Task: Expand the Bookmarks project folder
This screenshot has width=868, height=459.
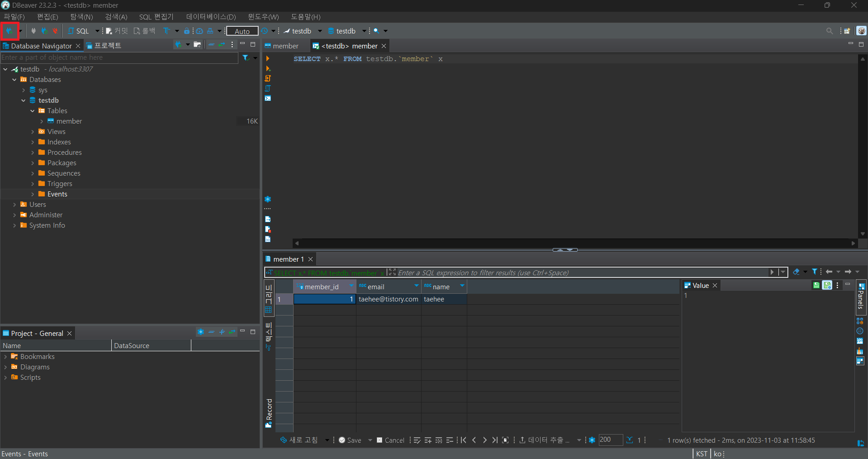Action: 5,357
